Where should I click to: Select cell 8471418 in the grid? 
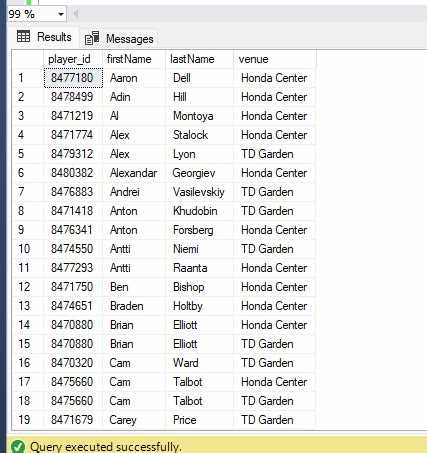tap(73, 211)
